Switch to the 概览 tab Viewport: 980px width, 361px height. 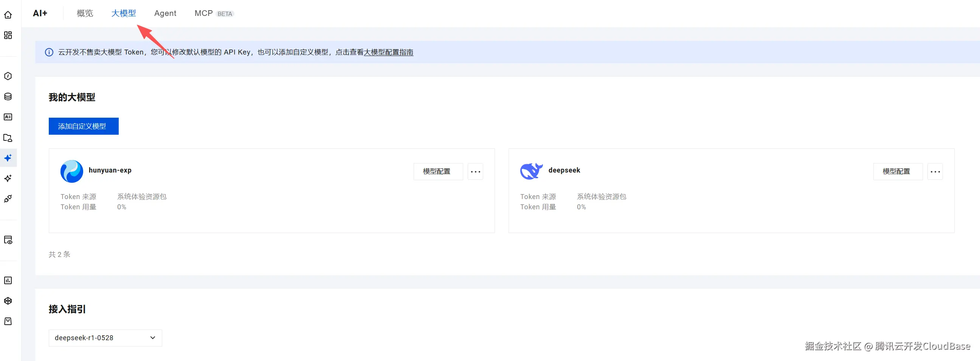84,13
